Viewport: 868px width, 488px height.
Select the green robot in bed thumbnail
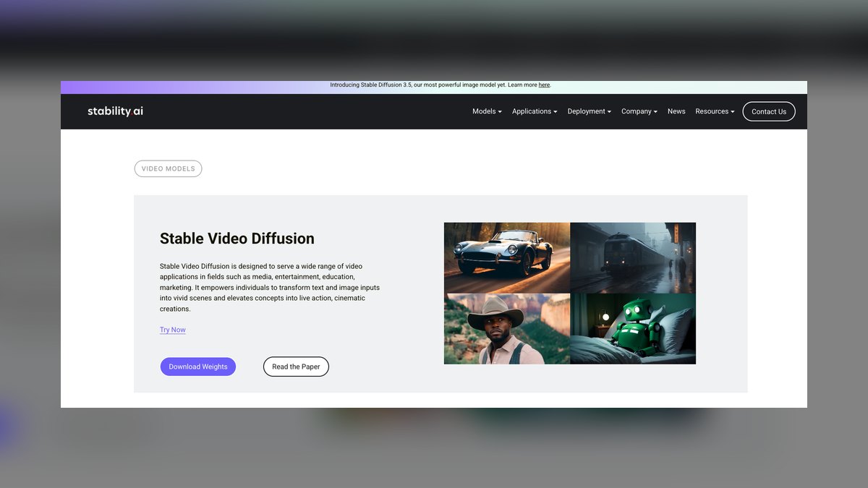click(x=633, y=328)
